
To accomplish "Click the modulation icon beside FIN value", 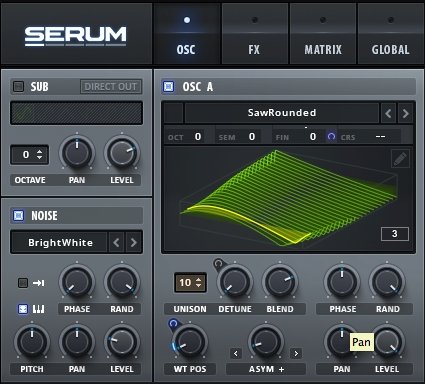I will [331, 137].
